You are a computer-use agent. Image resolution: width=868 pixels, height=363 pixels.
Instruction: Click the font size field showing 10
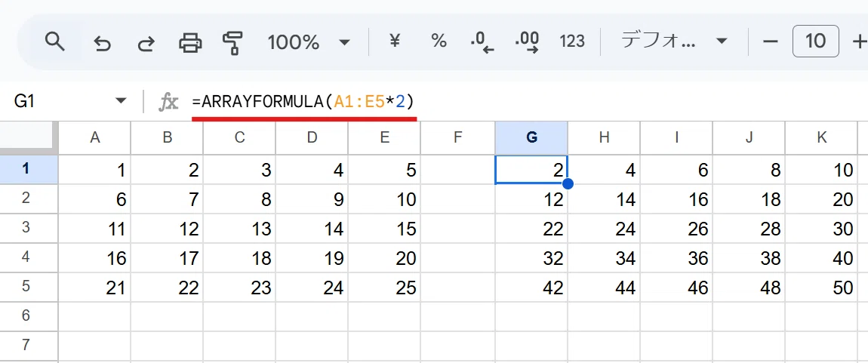coord(815,41)
